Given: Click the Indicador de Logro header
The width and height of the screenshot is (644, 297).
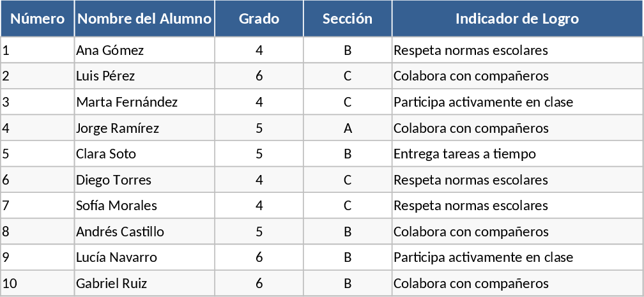Looking at the screenshot, I should point(517,19).
